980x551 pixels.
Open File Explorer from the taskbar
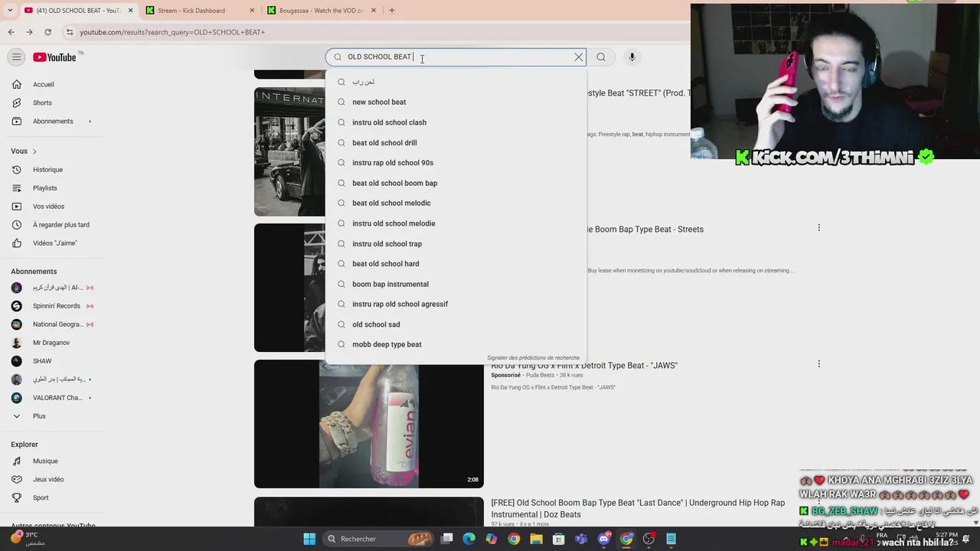pyautogui.click(x=537, y=539)
